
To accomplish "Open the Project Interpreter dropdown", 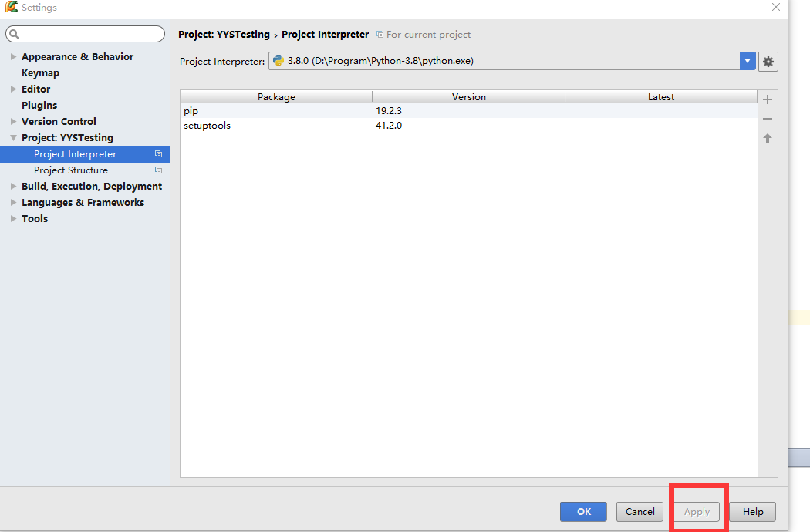I will [x=747, y=61].
